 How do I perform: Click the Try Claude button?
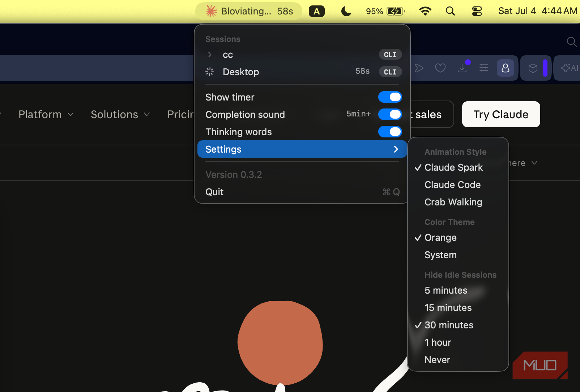501,114
